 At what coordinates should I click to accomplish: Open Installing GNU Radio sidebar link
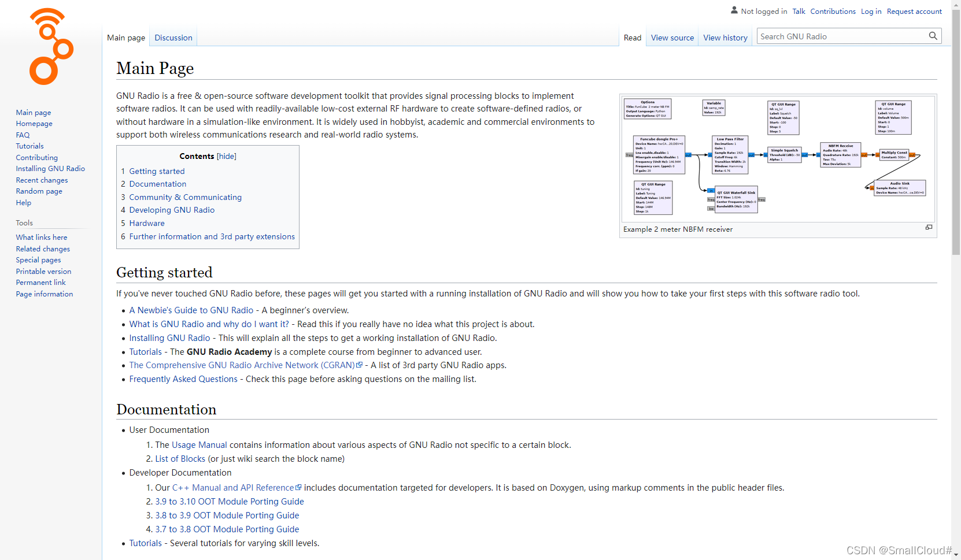[50, 169]
